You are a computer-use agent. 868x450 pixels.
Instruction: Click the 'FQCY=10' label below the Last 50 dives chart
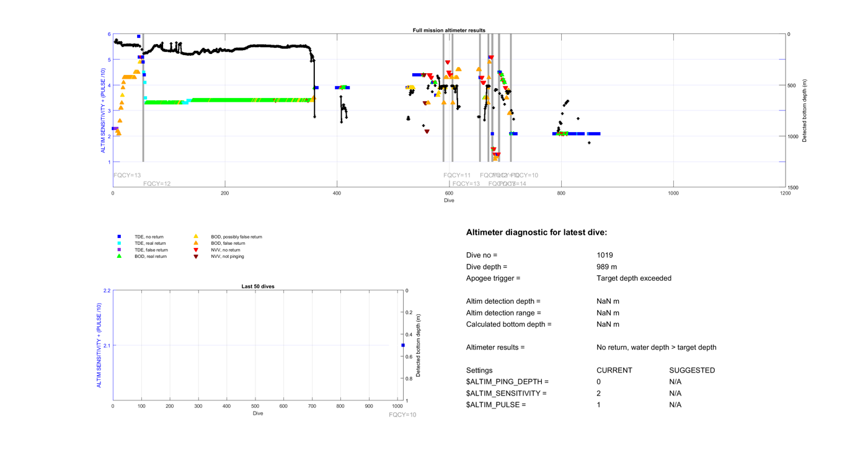coord(402,415)
